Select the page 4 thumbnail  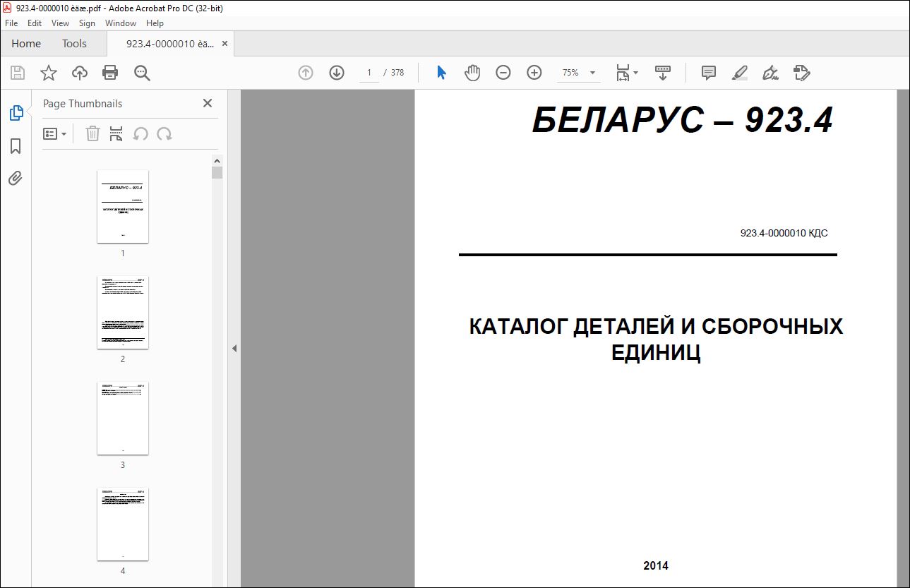(x=123, y=524)
